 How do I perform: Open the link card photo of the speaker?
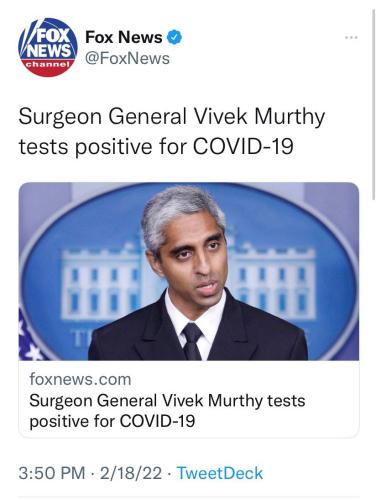click(x=189, y=271)
